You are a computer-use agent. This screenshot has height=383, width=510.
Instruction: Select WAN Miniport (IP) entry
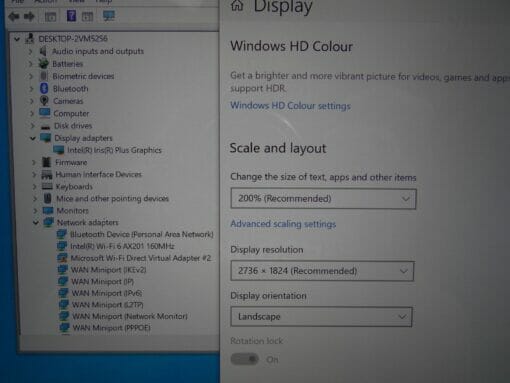point(103,281)
